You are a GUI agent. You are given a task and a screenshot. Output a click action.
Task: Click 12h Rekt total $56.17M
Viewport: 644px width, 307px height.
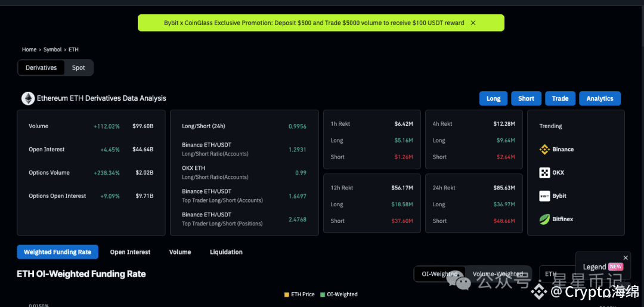point(402,188)
